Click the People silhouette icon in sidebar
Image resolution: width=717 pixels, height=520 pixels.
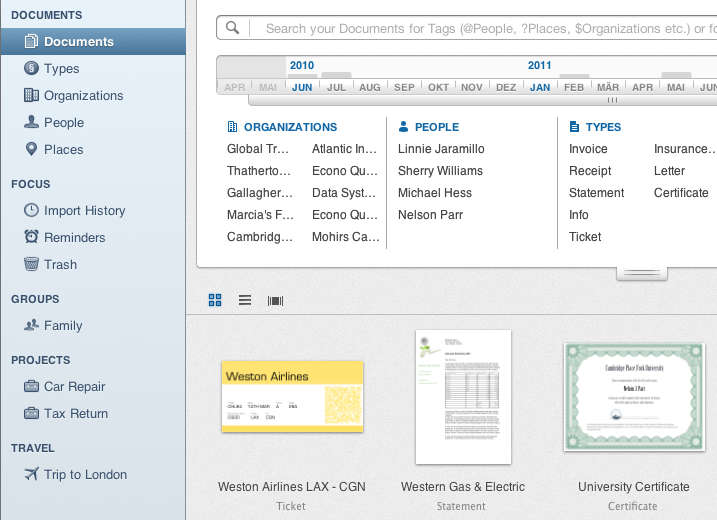(x=31, y=123)
